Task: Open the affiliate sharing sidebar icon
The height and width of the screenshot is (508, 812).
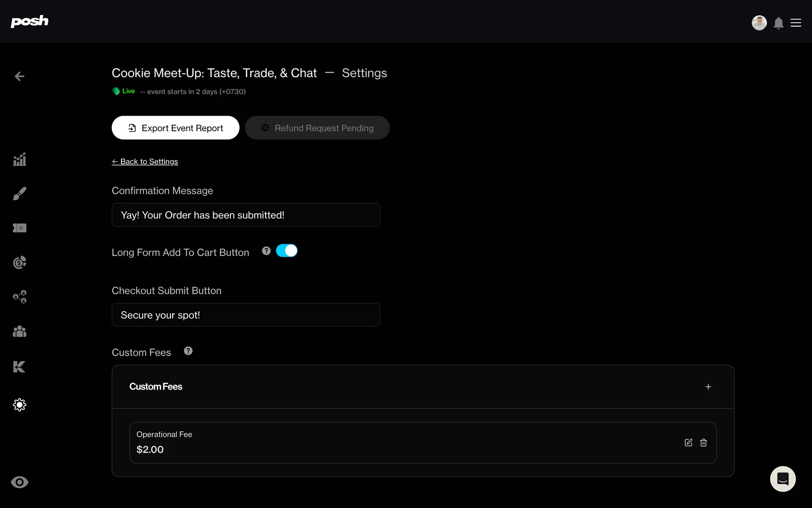Action: tap(19, 297)
